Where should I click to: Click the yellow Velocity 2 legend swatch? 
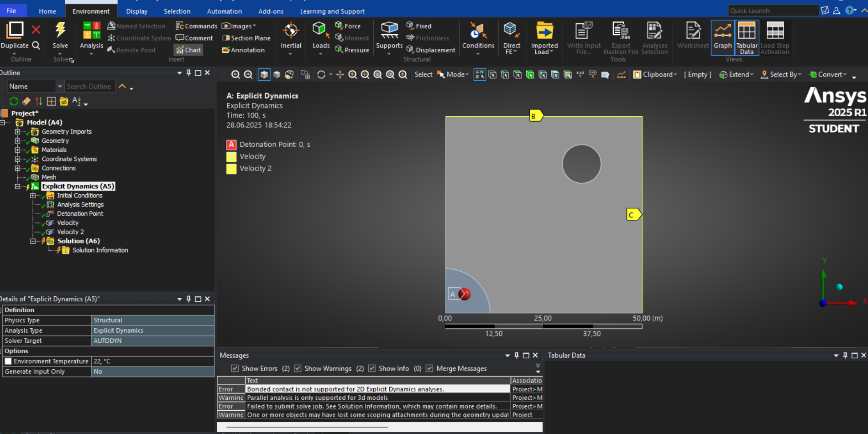(x=231, y=169)
